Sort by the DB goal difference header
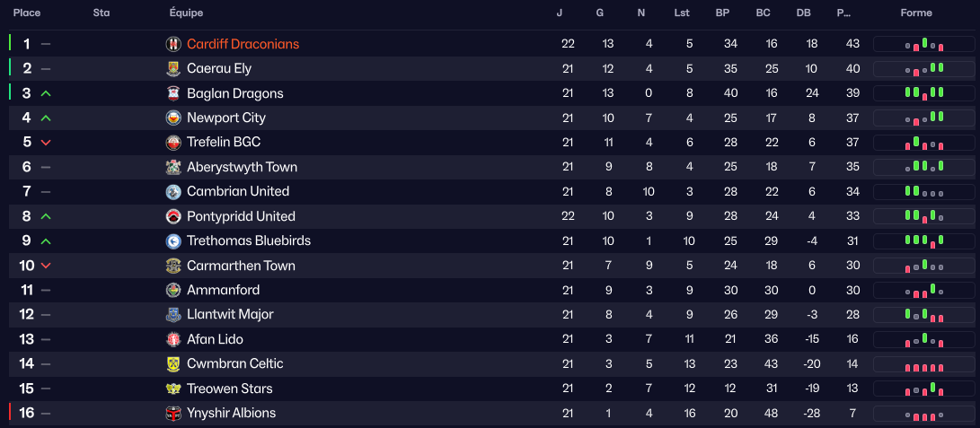 point(803,13)
